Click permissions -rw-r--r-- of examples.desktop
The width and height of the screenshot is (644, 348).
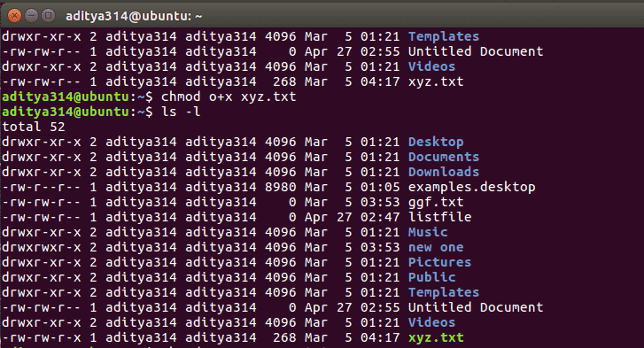[41, 187]
